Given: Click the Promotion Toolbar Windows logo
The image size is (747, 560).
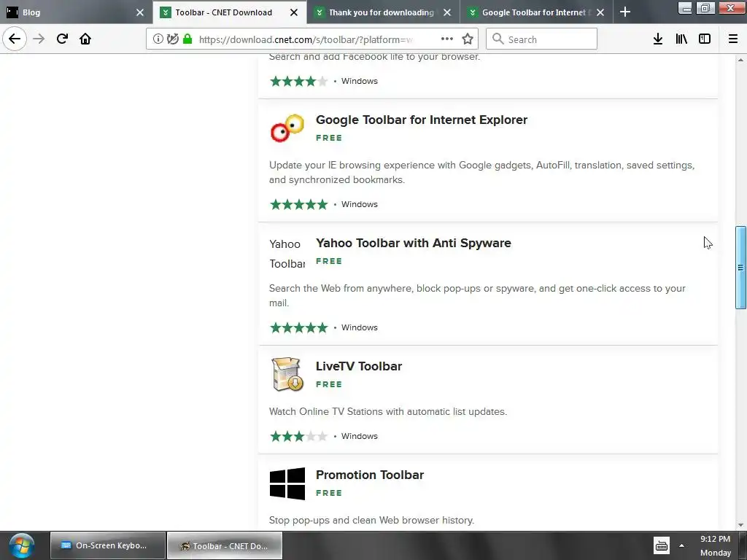Looking at the screenshot, I should [x=287, y=483].
